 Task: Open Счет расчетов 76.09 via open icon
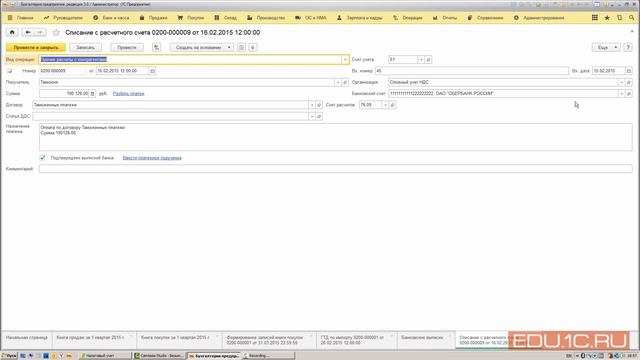coord(392,105)
